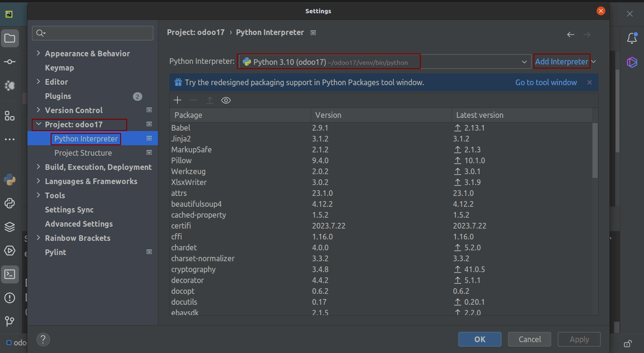
Task: Open the Structure tool window icon
Action: [9, 116]
